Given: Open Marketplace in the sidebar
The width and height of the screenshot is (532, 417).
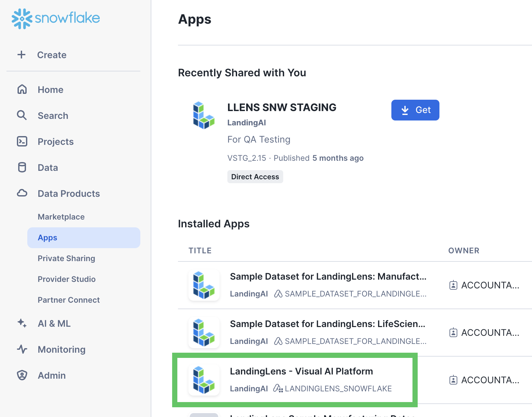Looking at the screenshot, I should point(61,217).
